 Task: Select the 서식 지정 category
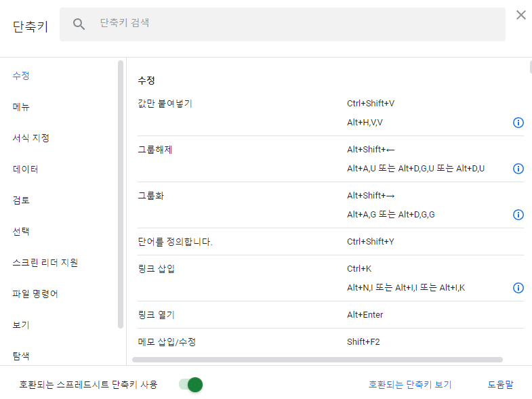31,138
